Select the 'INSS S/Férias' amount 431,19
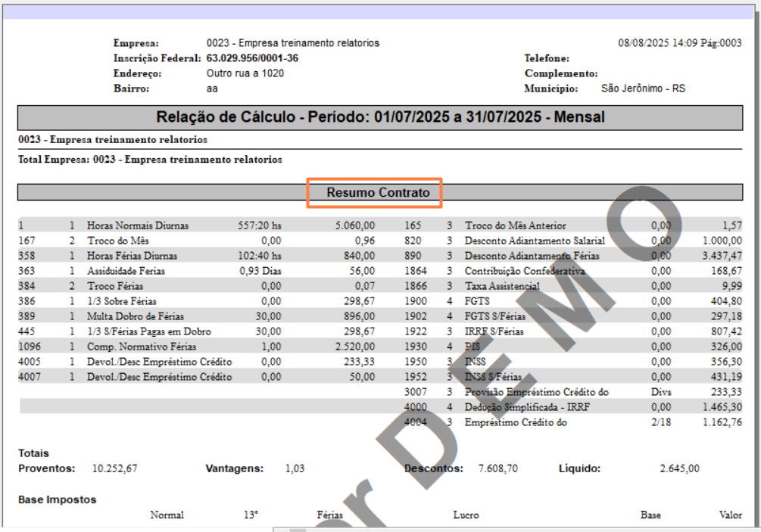Viewport: 761px width, 532px height. (726, 377)
